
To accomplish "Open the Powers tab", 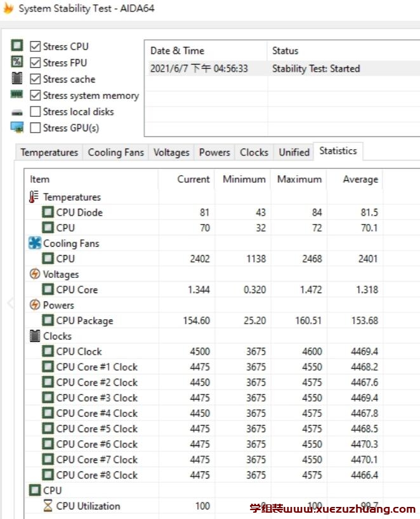I will (214, 152).
